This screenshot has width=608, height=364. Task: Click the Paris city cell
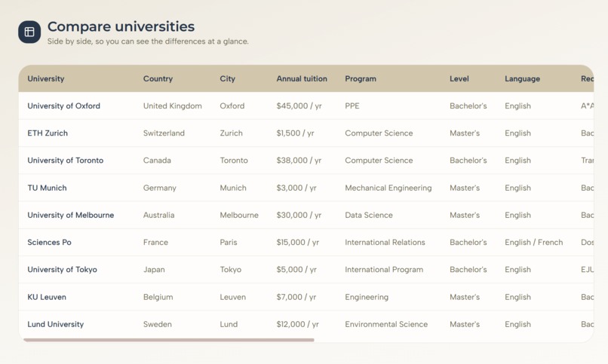229,242
